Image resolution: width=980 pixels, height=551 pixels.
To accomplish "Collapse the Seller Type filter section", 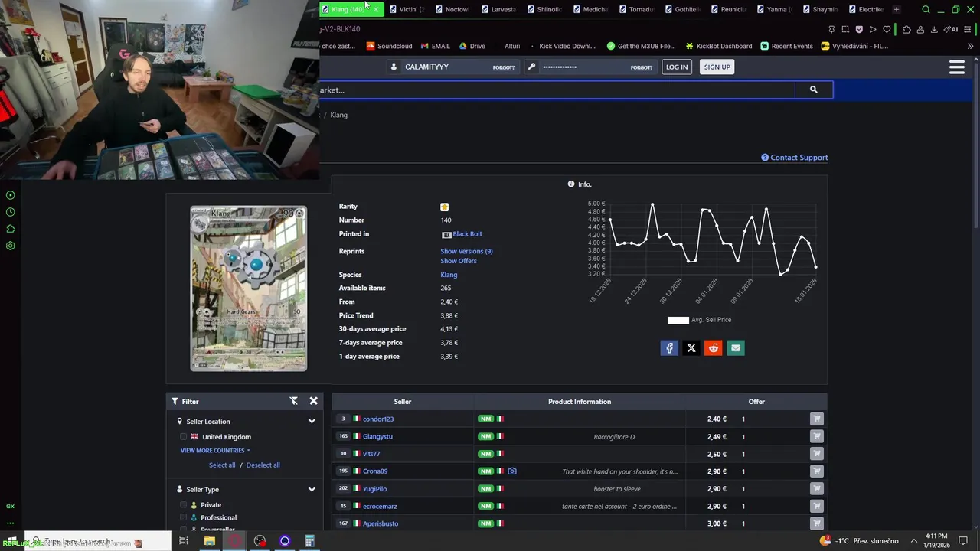I will (x=312, y=490).
